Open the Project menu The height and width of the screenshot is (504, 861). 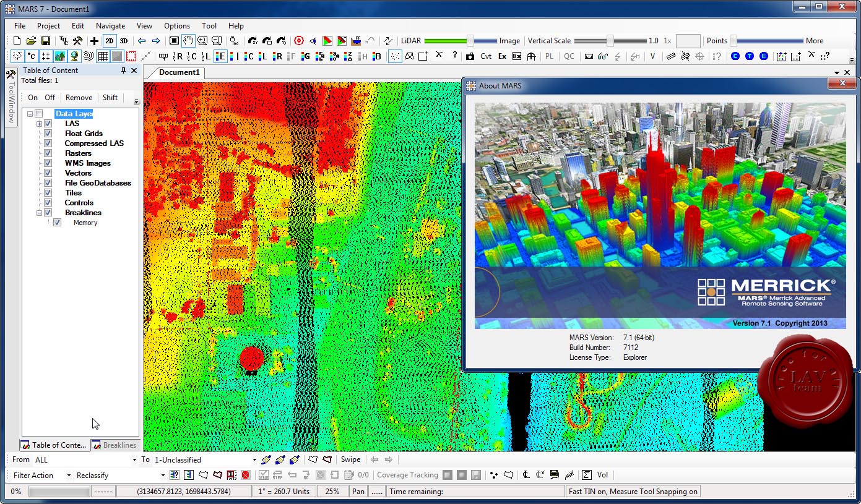click(48, 26)
